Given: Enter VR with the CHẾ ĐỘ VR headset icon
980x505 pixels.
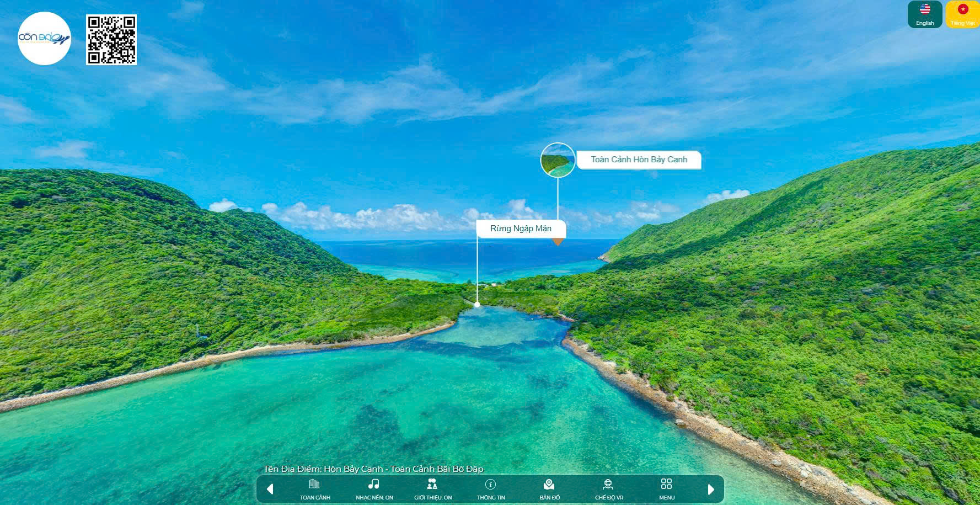Looking at the screenshot, I should 607,485.
